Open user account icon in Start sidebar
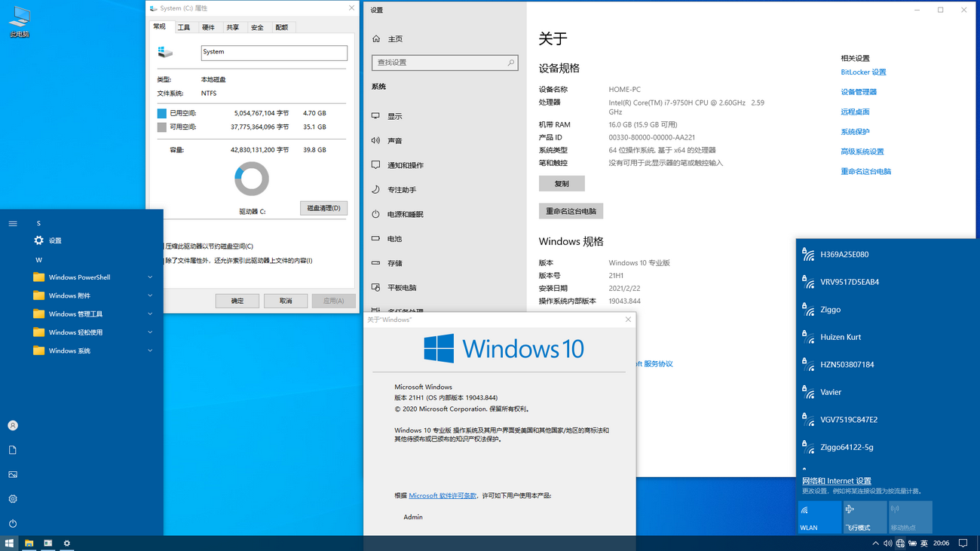The image size is (980, 551). click(13, 425)
